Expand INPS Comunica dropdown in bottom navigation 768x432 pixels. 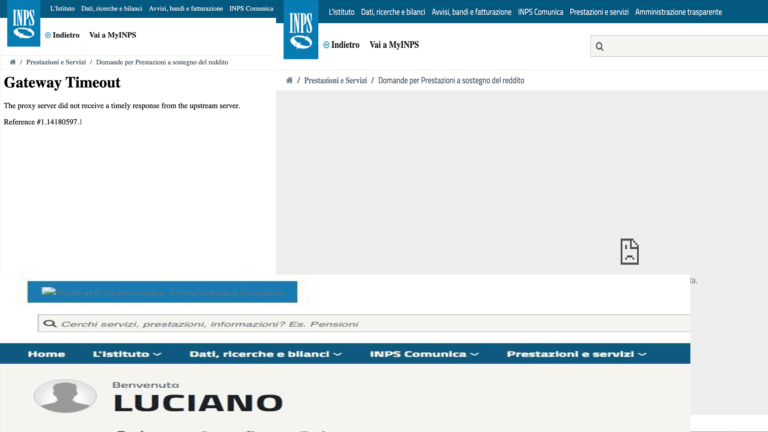coord(424,354)
